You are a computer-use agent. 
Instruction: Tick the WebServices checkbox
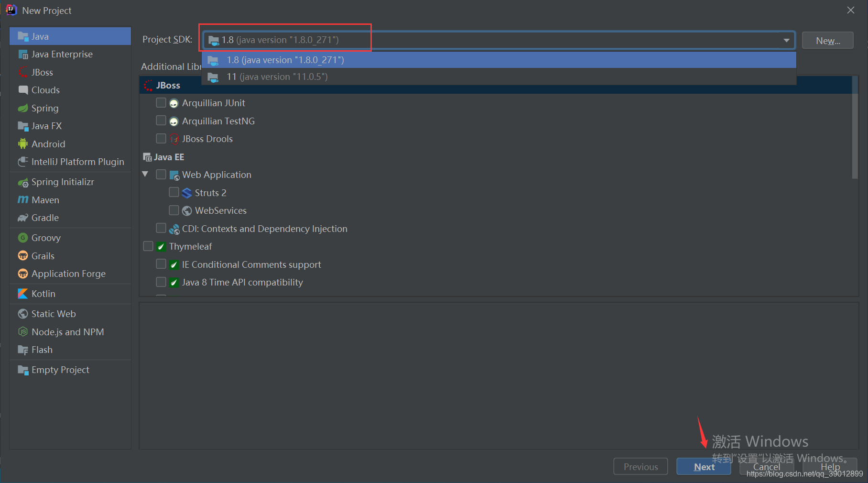(x=174, y=210)
